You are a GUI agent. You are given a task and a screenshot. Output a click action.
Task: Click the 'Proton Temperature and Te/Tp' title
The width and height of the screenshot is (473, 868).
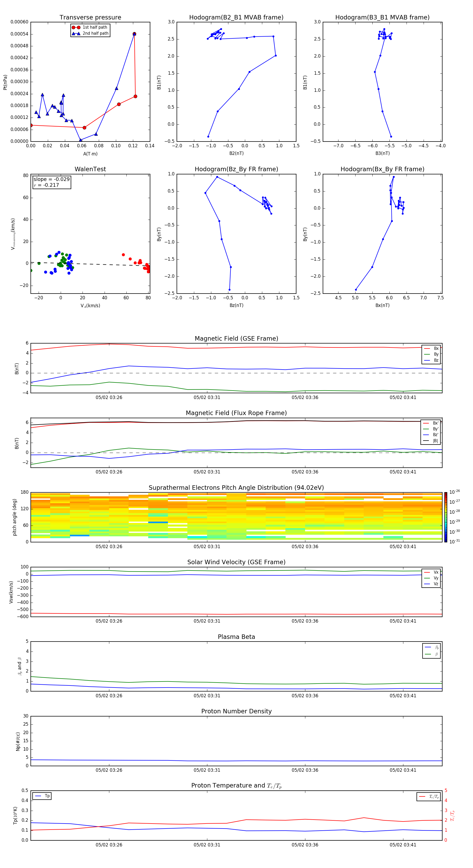coord(236,786)
